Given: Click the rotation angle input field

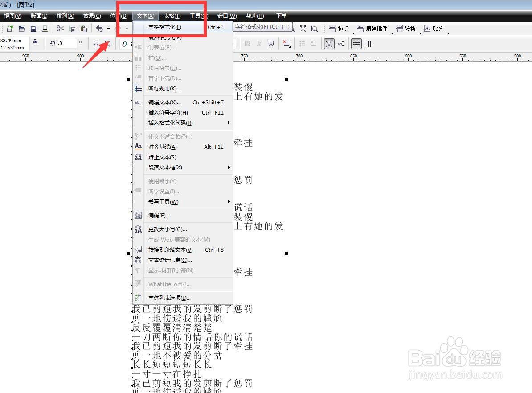Looking at the screenshot, I should [x=66, y=43].
